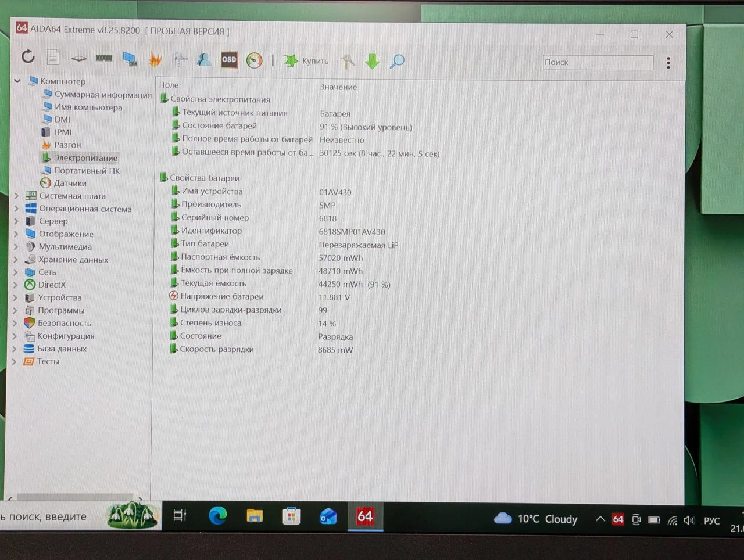Open File Explorer from the taskbar

[x=255, y=516]
